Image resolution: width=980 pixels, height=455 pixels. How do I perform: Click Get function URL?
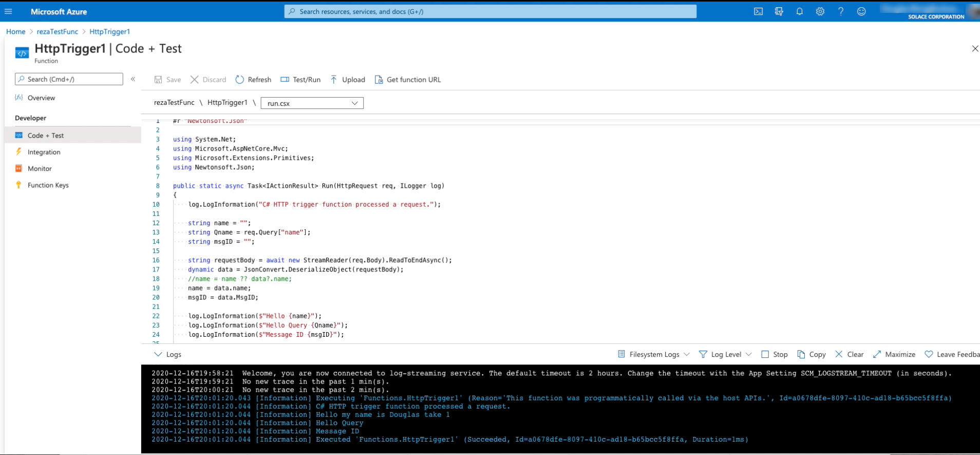(408, 80)
